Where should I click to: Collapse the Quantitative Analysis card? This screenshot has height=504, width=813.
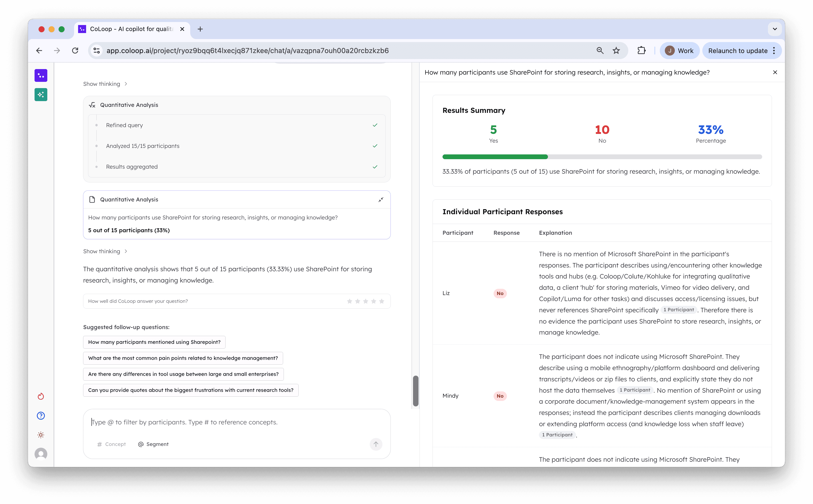[381, 200]
